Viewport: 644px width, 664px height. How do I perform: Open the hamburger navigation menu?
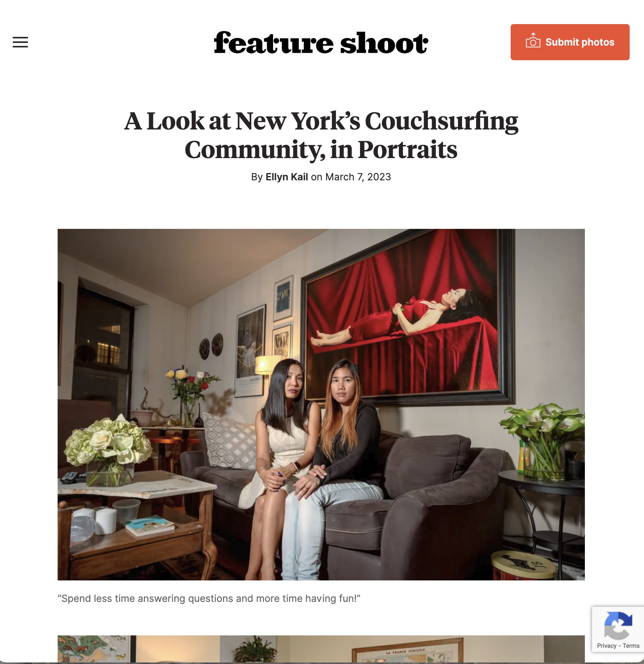click(x=20, y=42)
